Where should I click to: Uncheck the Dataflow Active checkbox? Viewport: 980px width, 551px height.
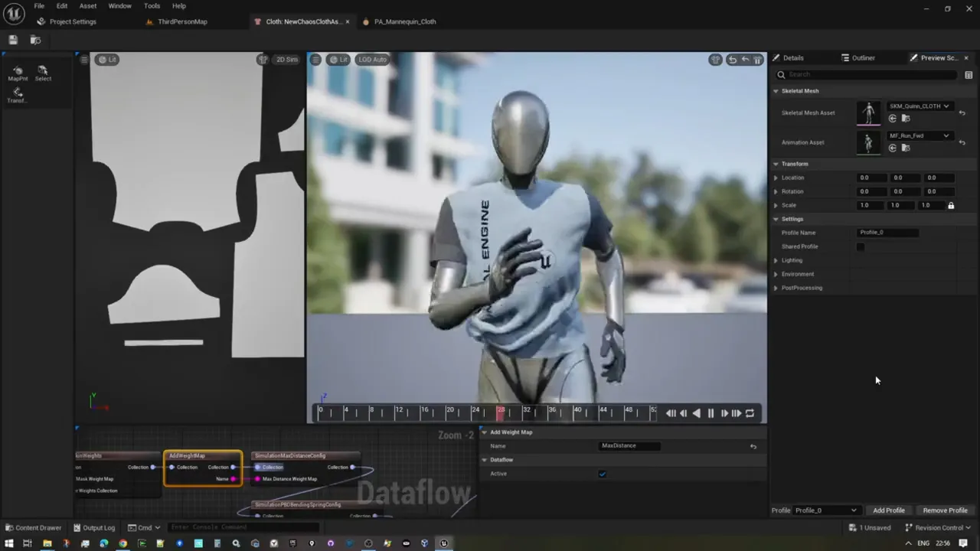(603, 474)
